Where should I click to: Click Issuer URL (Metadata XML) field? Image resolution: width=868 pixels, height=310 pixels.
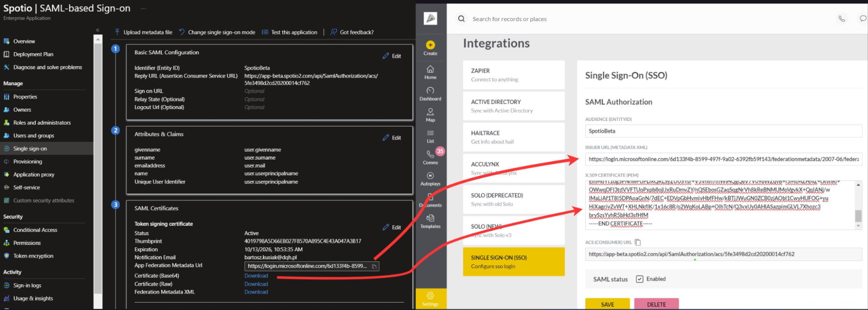[723, 159]
